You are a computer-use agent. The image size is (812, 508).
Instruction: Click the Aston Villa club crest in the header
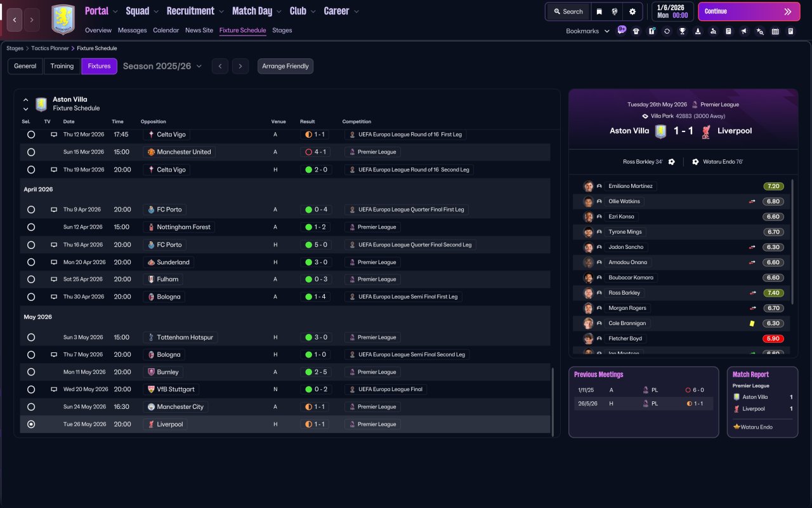click(x=63, y=20)
